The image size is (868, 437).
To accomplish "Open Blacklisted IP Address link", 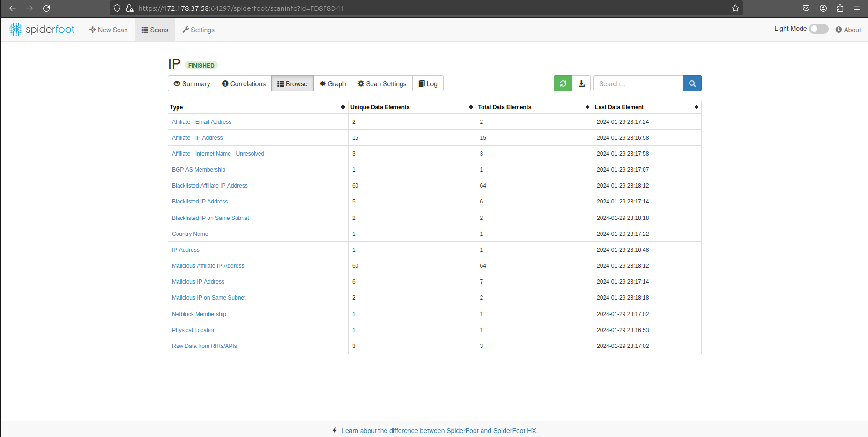I will point(200,202).
